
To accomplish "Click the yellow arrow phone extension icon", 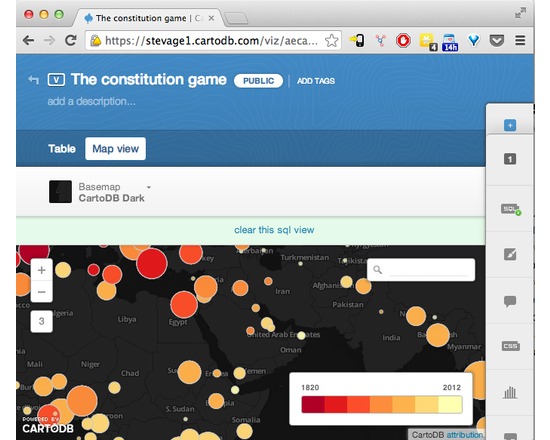I will click(x=357, y=41).
